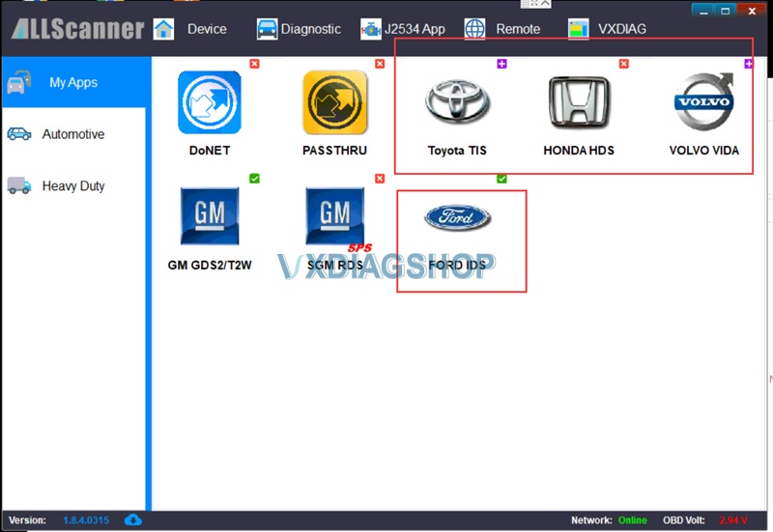This screenshot has height=532, width=773.
Task: Click the car icon next to Automotive
Action: point(19,134)
